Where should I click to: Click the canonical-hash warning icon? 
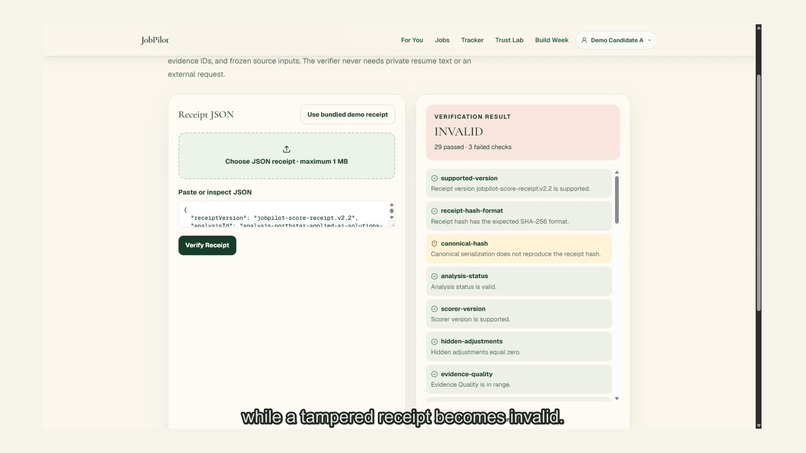coord(434,244)
